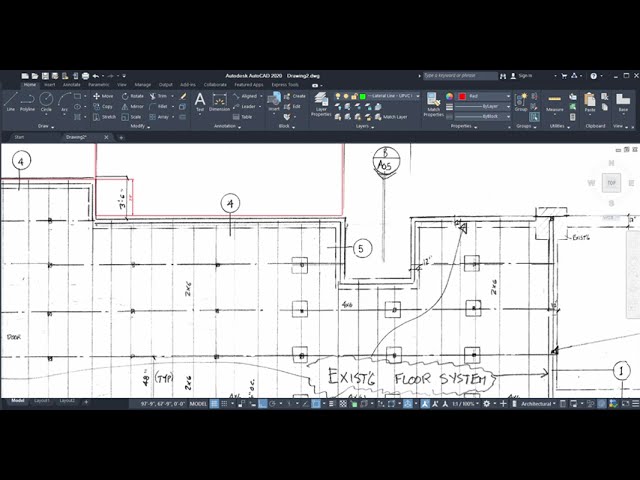Screen dimensions: 640x480
Task: Click the Array tool
Action: coord(159,117)
